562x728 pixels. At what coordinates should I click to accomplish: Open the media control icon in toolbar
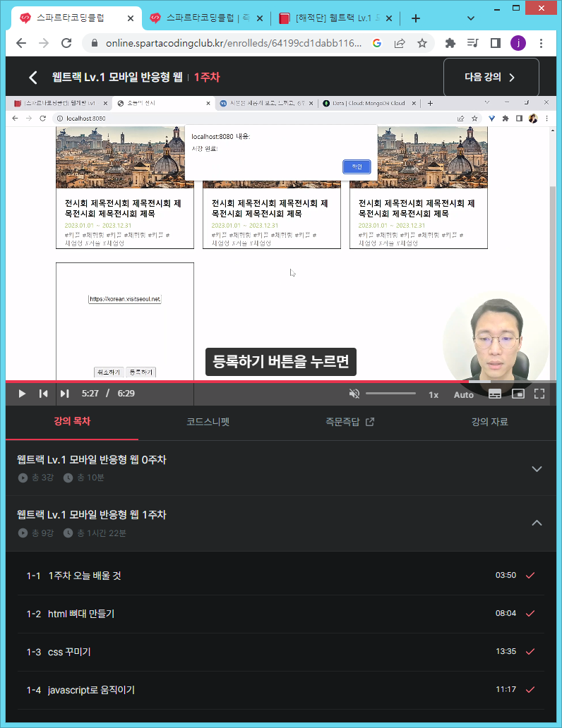tap(473, 43)
